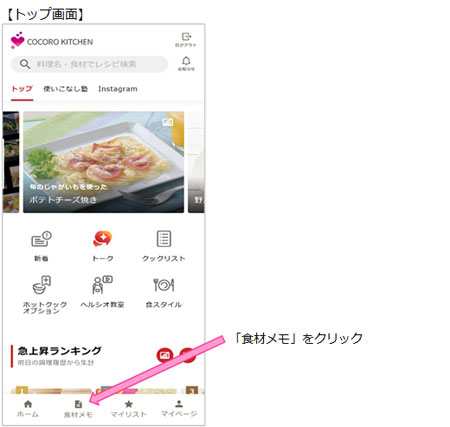Tap the logout icon at top right
The image size is (450, 427).
click(x=186, y=40)
